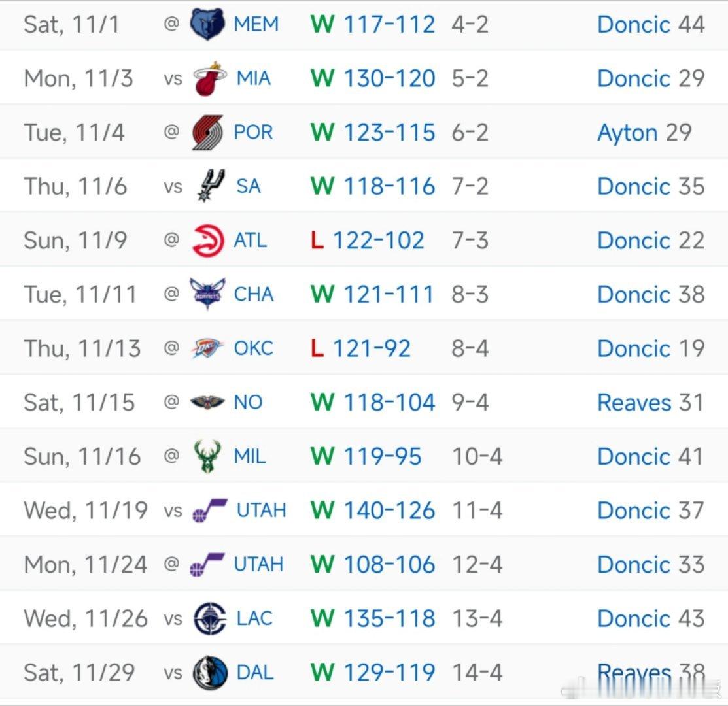Click the Portland Trail Blazers logo
728x706 pixels.
coord(208,133)
